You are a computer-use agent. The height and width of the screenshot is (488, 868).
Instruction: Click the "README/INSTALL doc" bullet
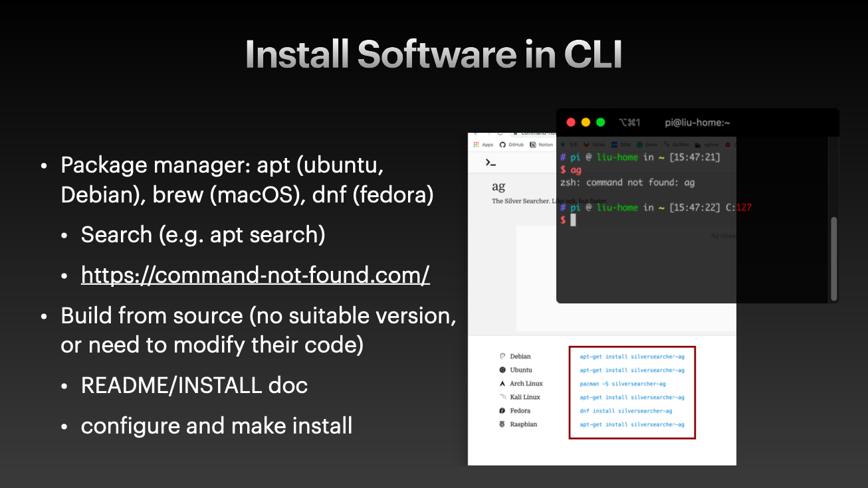point(194,384)
